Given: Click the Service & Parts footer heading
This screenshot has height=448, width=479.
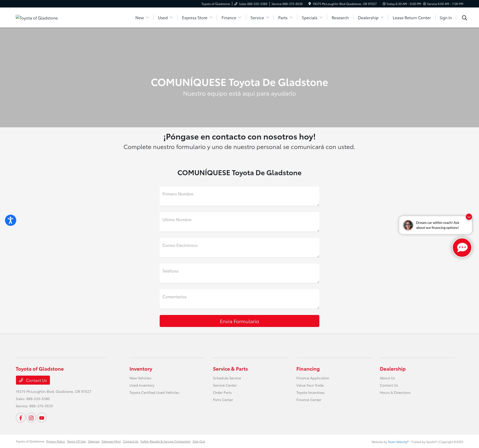Looking at the screenshot, I should tap(230, 369).
